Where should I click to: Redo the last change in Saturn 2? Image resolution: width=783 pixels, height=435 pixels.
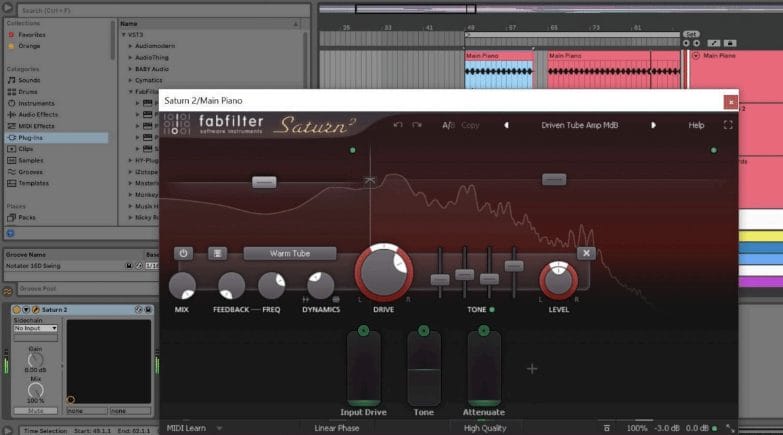[417, 125]
